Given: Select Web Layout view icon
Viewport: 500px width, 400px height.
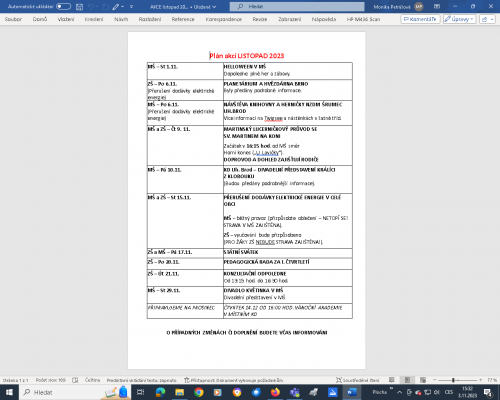Looking at the screenshot, I should click(x=423, y=380).
